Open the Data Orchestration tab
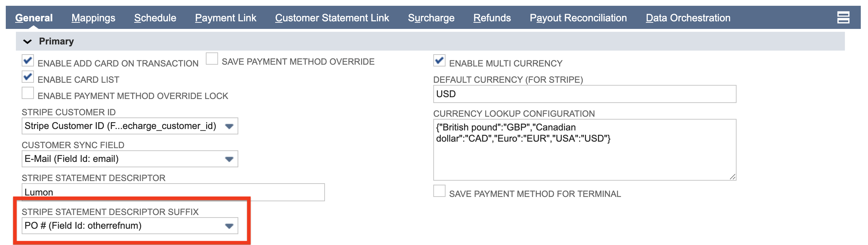 pyautogui.click(x=688, y=18)
